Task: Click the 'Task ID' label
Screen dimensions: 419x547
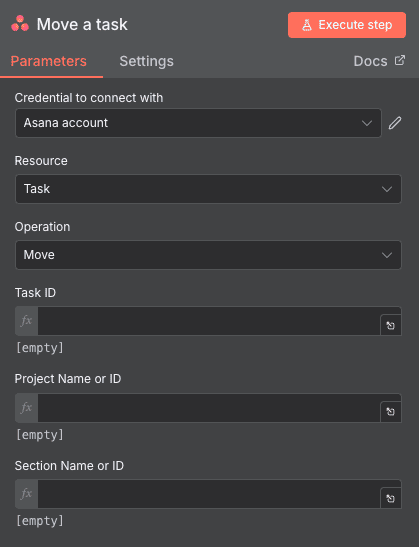Action: 35,293
